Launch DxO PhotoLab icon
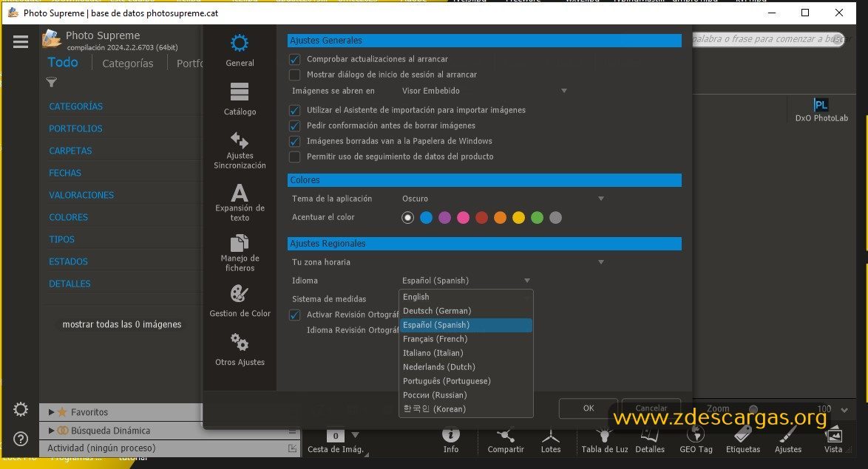This screenshot has height=469, width=868. coord(821,109)
